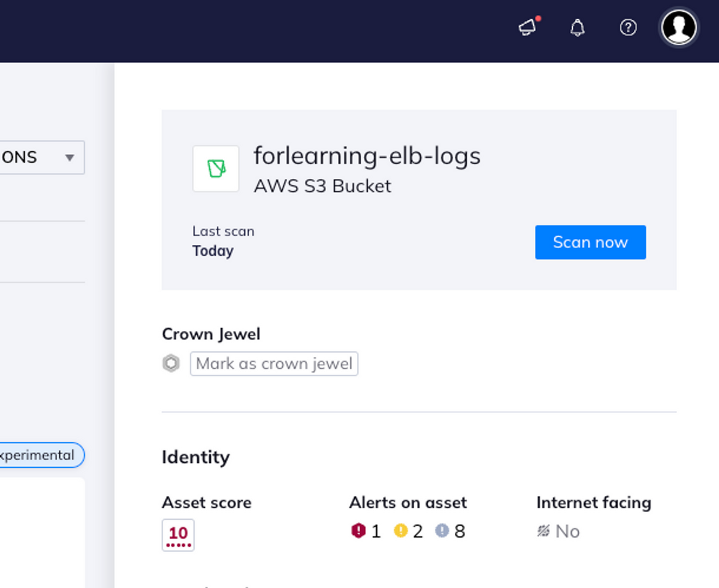The image size is (719, 588).
Task: Click the forlearning-elb-logs asset title
Action: pyautogui.click(x=367, y=156)
